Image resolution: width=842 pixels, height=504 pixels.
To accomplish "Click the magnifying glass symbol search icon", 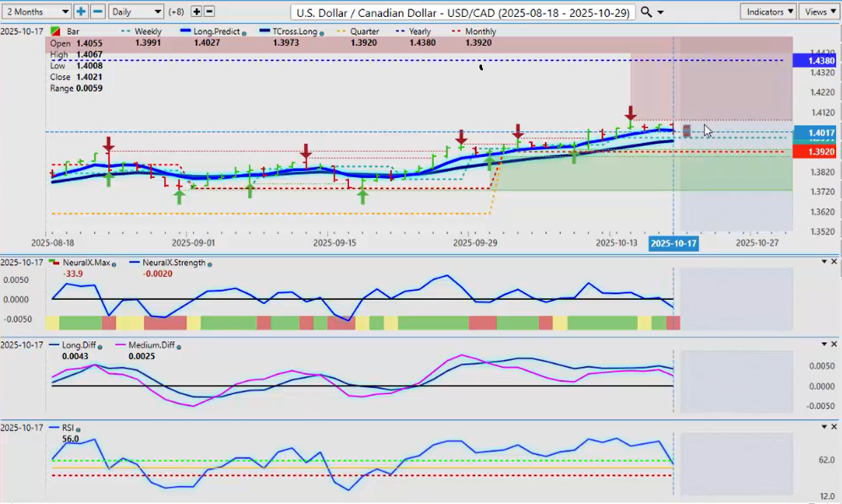I will tap(646, 12).
